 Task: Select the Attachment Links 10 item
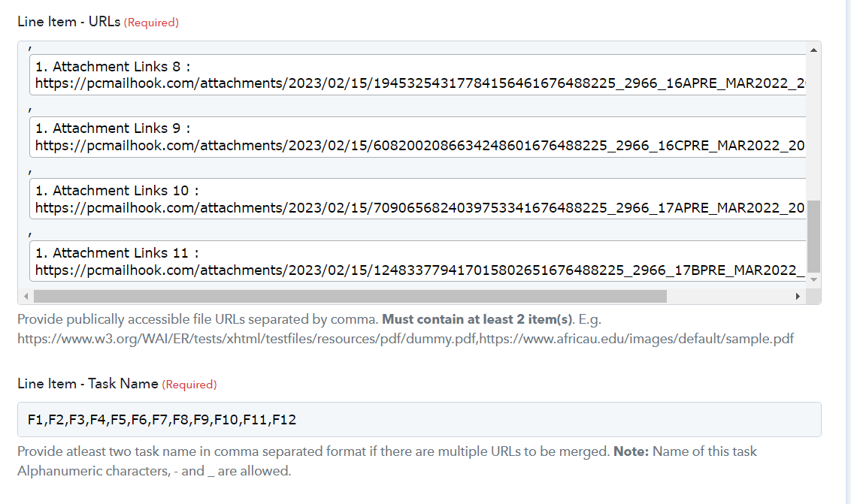point(417,199)
